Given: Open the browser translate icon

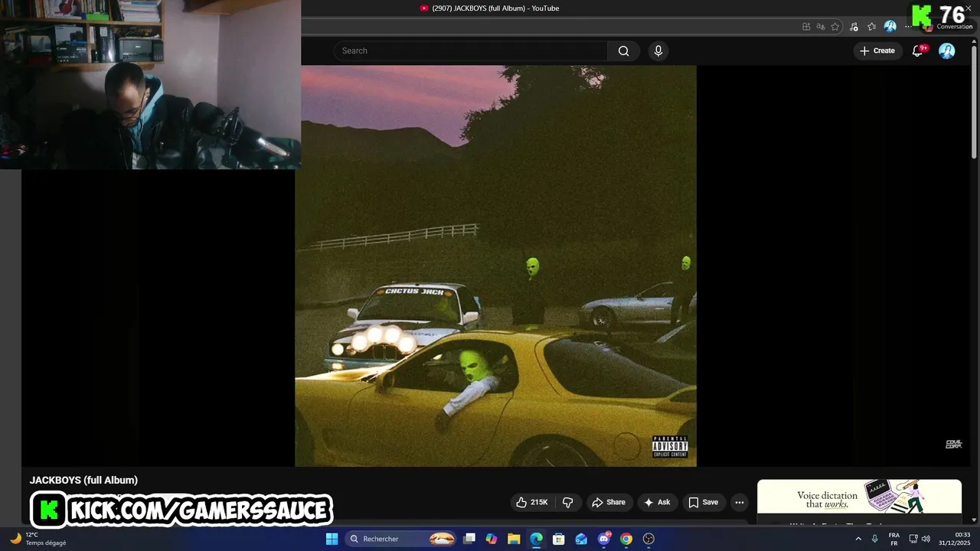Looking at the screenshot, I should (820, 26).
